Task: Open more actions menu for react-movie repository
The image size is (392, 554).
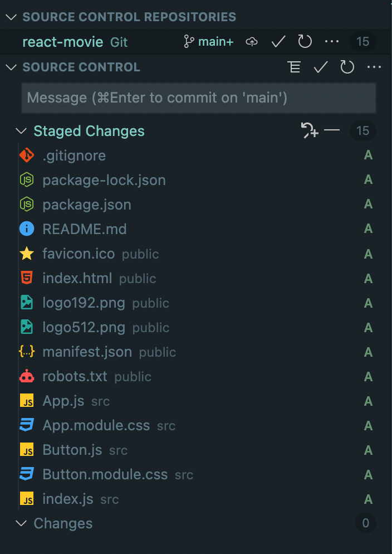Action: tap(332, 41)
